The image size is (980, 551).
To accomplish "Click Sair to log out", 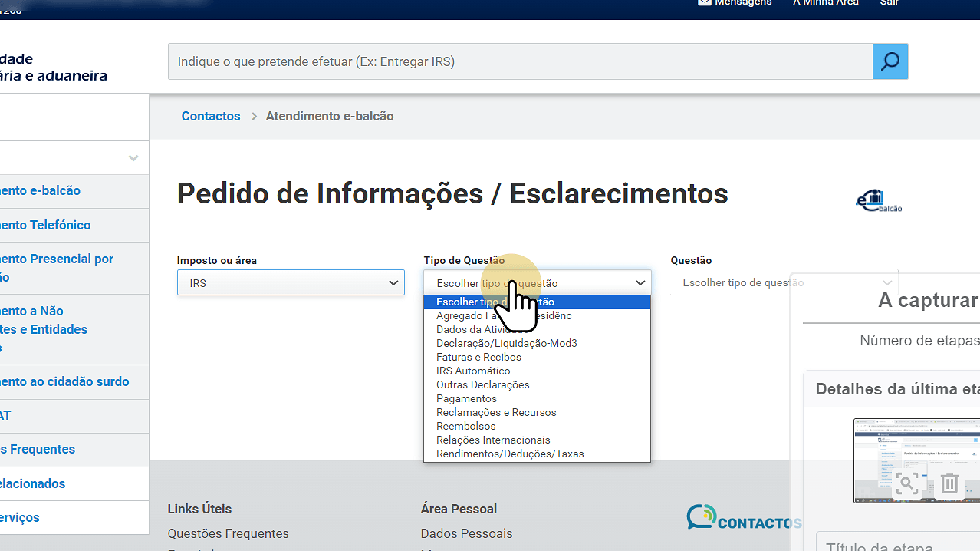I will 889,3.
